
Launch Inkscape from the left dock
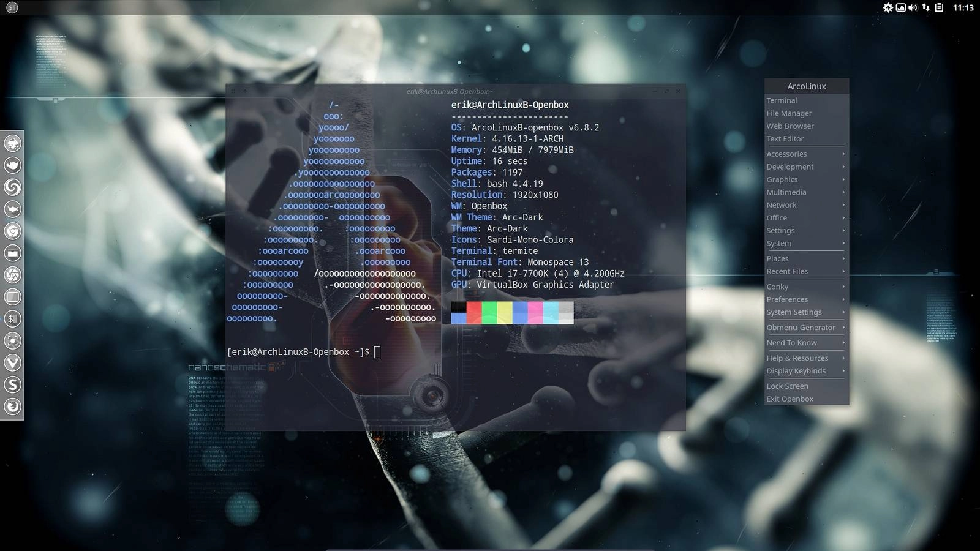pos(13,143)
